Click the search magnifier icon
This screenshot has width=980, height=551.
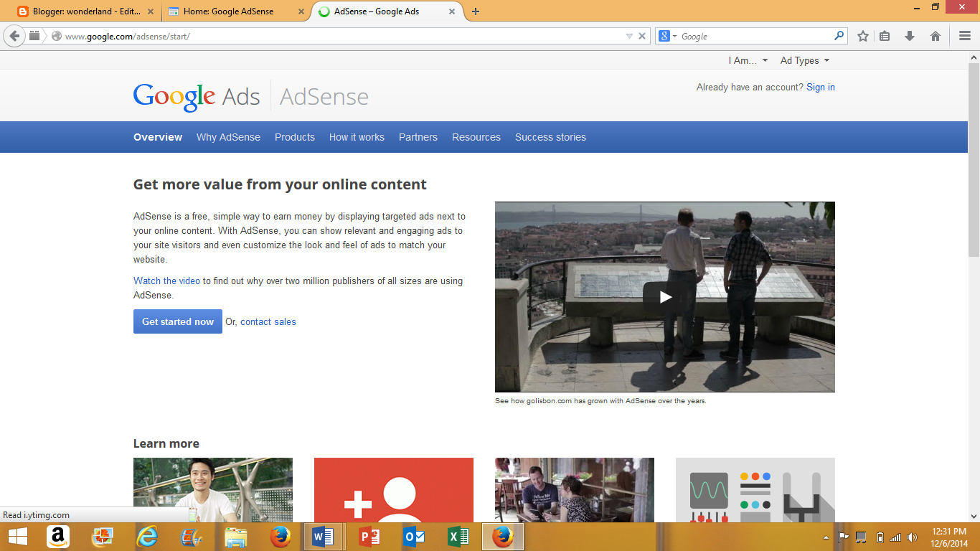(838, 35)
